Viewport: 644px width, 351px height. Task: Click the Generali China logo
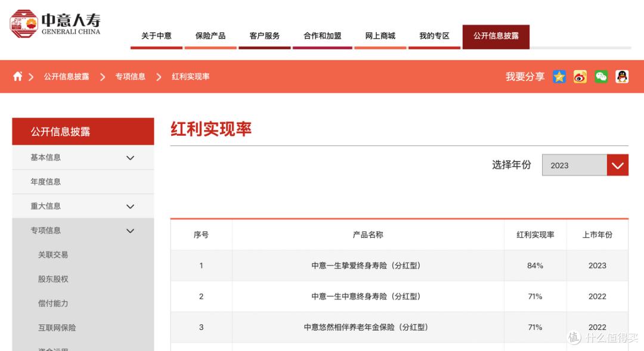55,24
